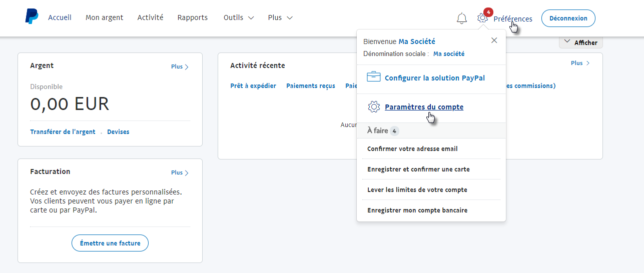Click the gear icon beside Préférences
This screenshot has height=273, width=644.
tap(482, 18)
